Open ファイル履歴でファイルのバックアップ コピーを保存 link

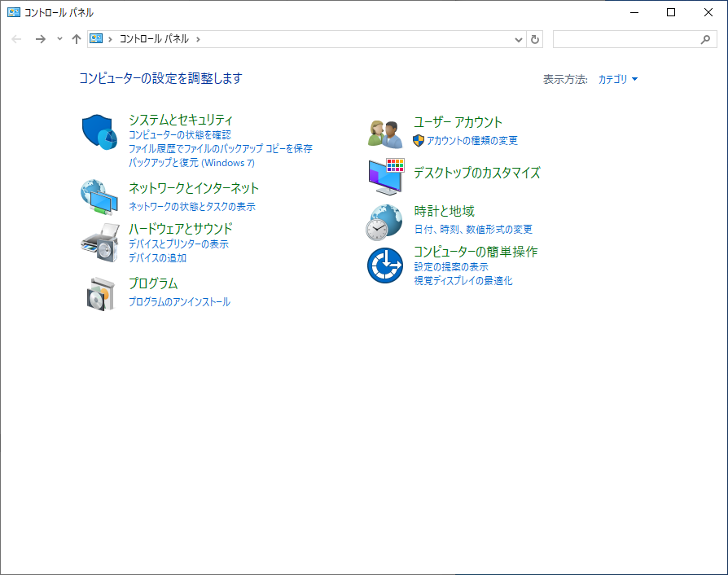221,148
